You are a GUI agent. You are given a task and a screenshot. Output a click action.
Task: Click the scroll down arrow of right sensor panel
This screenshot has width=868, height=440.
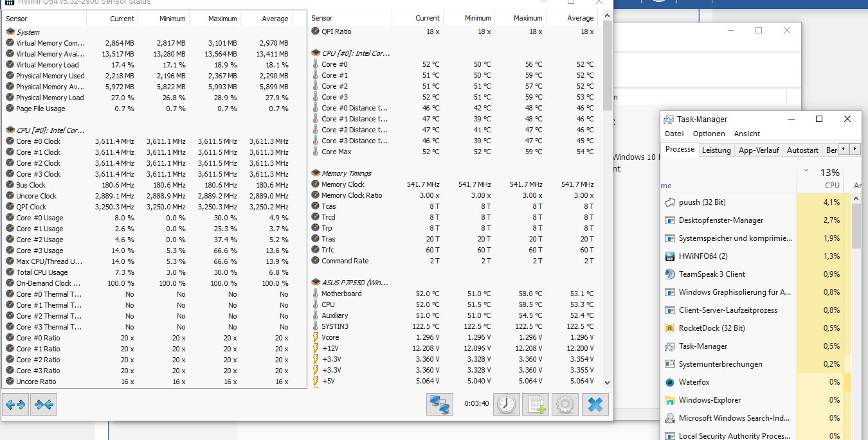[608, 382]
